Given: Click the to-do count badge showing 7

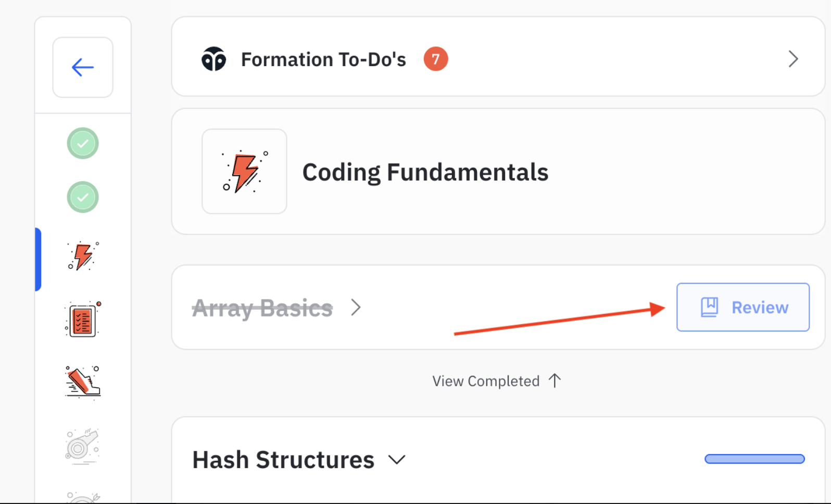Looking at the screenshot, I should click(435, 59).
